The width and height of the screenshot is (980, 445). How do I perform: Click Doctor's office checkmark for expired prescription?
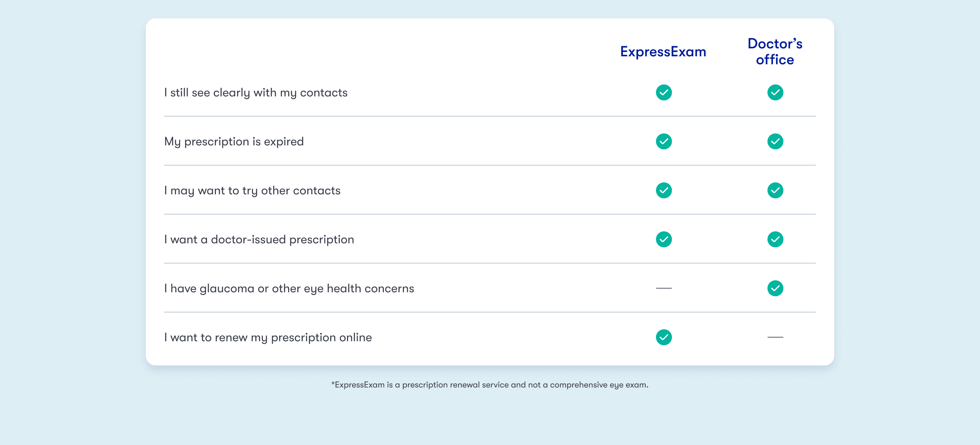click(x=775, y=141)
